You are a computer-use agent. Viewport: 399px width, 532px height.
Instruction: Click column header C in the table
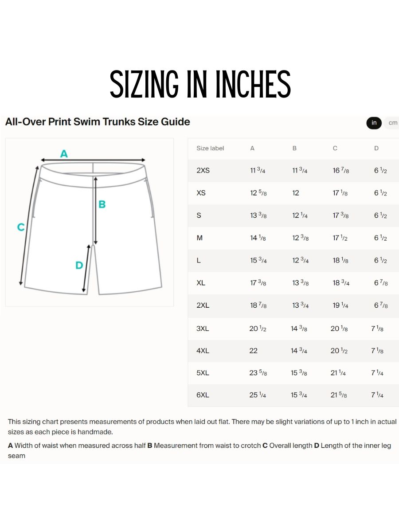coord(335,148)
